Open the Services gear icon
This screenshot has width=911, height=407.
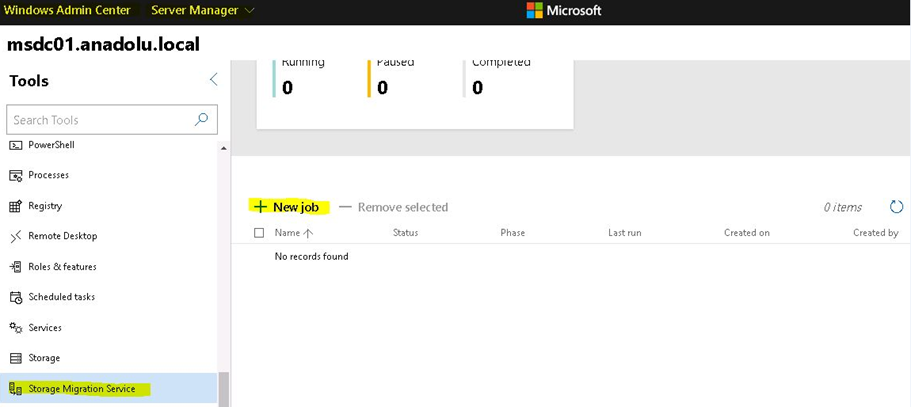[x=16, y=328]
